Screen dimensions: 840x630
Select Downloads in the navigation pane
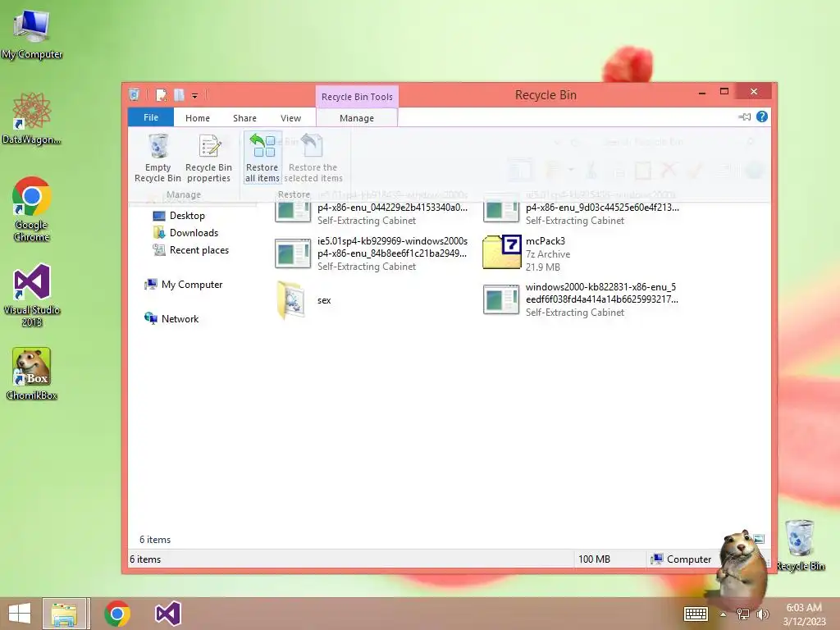(x=186, y=232)
